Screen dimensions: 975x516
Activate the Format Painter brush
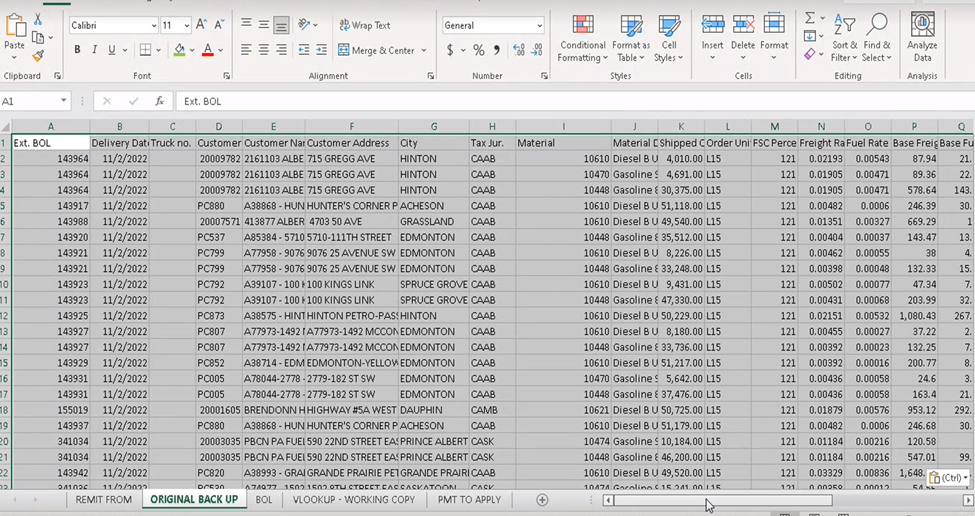38,55
